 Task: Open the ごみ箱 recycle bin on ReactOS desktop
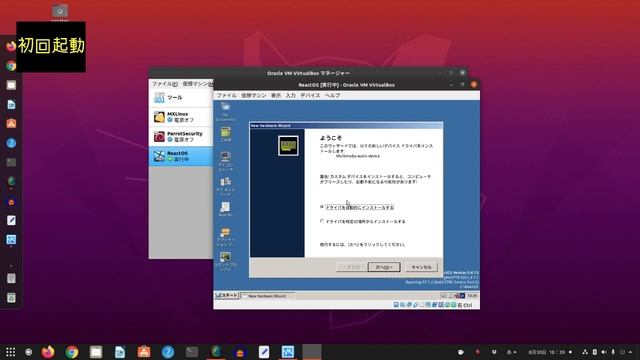[225, 135]
